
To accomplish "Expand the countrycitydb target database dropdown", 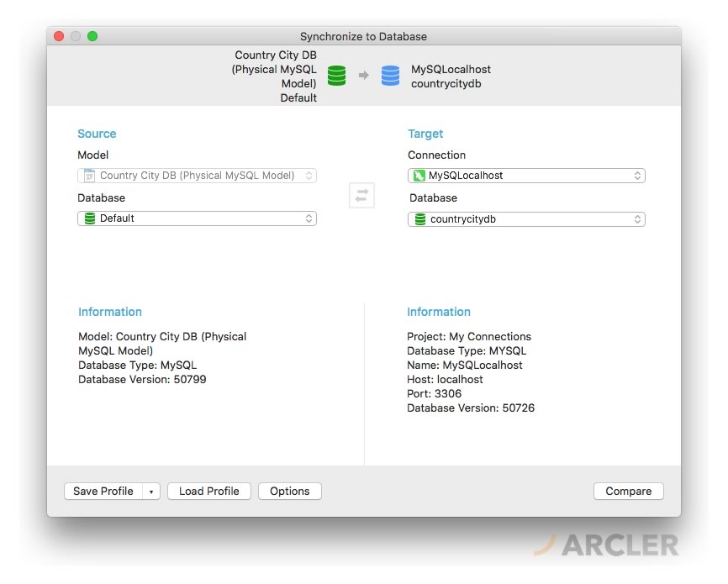I will click(x=637, y=219).
